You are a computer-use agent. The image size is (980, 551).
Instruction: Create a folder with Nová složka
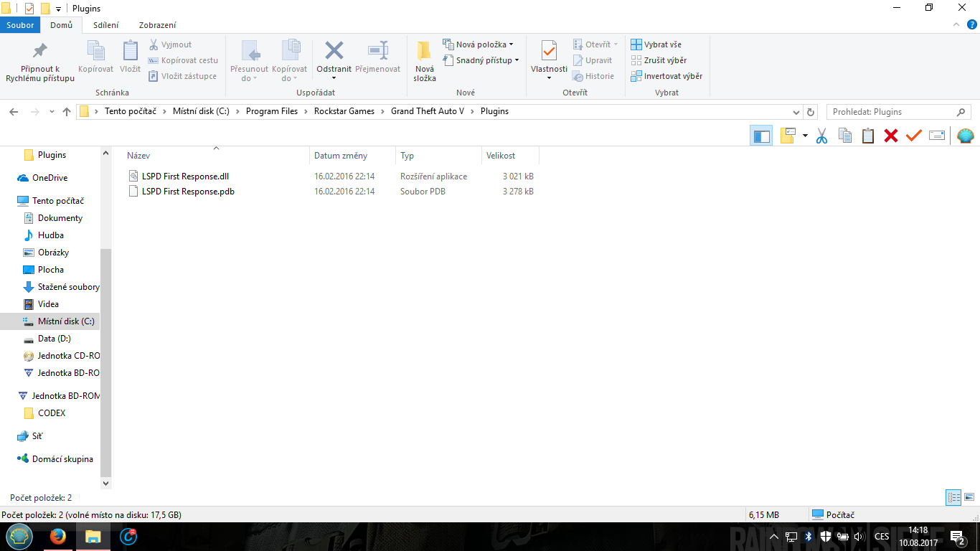pos(425,62)
